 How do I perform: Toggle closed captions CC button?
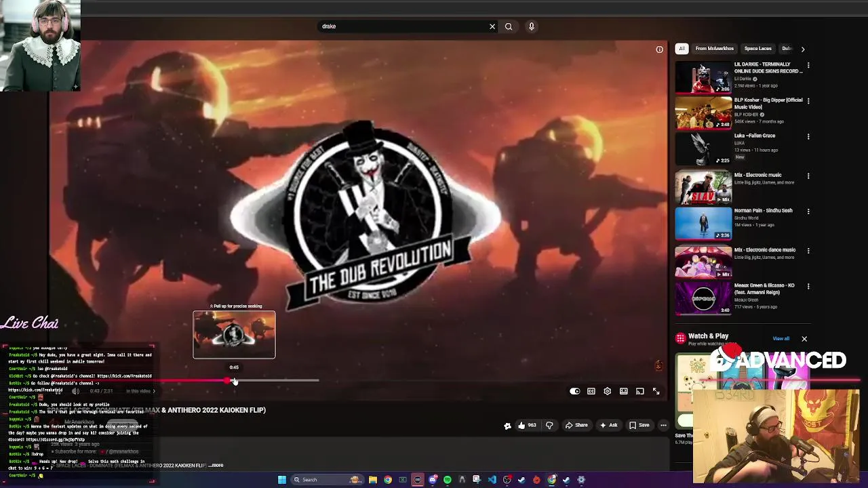coord(591,391)
